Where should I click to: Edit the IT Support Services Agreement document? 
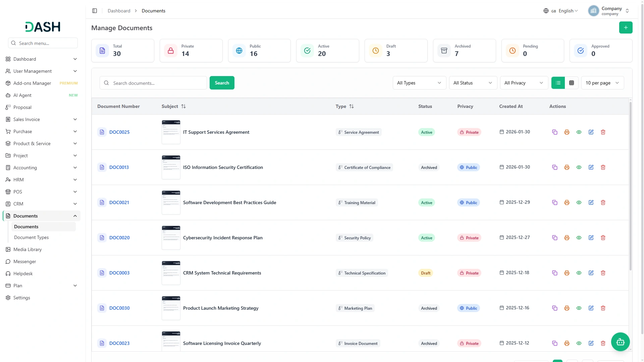tap(591, 132)
